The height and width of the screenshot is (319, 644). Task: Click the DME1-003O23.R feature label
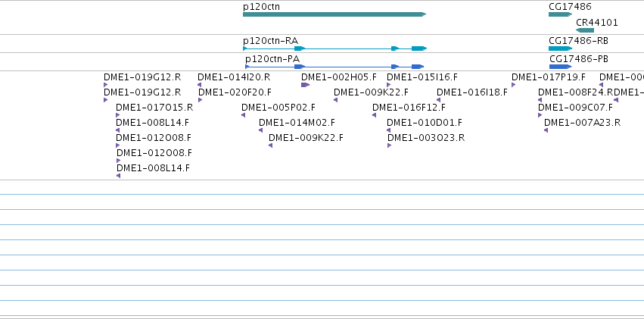426,137
